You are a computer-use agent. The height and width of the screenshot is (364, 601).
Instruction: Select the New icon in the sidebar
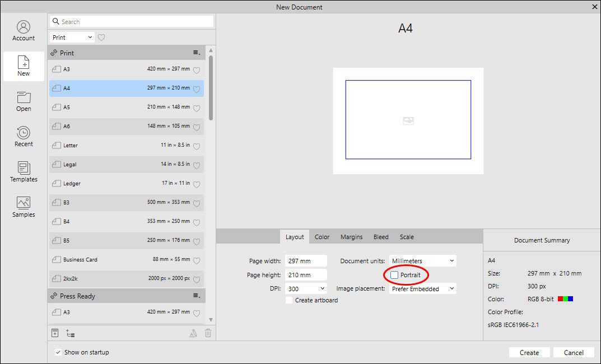23,66
